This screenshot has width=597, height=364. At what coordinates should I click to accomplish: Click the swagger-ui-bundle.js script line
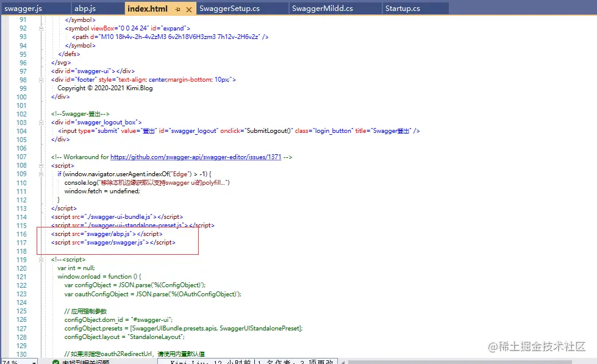pyautogui.click(x=117, y=216)
